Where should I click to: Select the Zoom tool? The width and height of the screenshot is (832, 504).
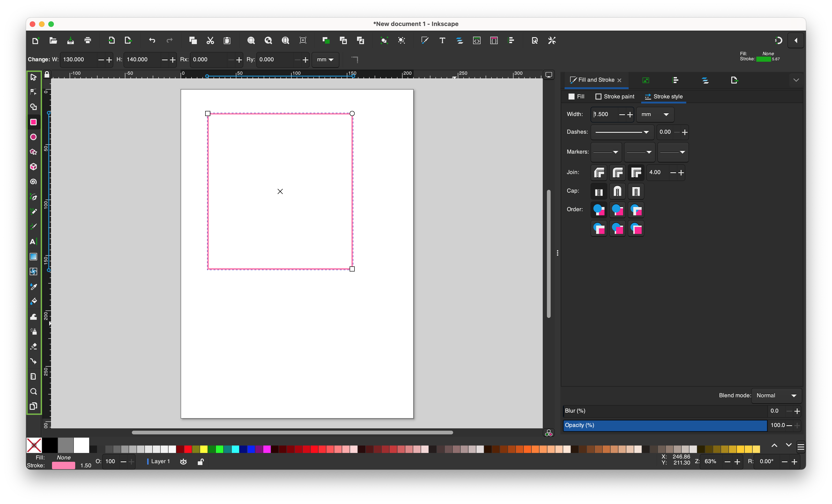(x=33, y=391)
